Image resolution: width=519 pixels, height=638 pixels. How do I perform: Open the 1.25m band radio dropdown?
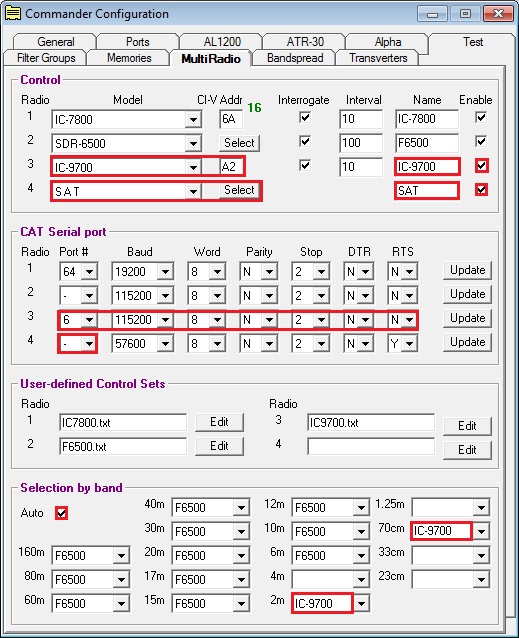point(482,507)
